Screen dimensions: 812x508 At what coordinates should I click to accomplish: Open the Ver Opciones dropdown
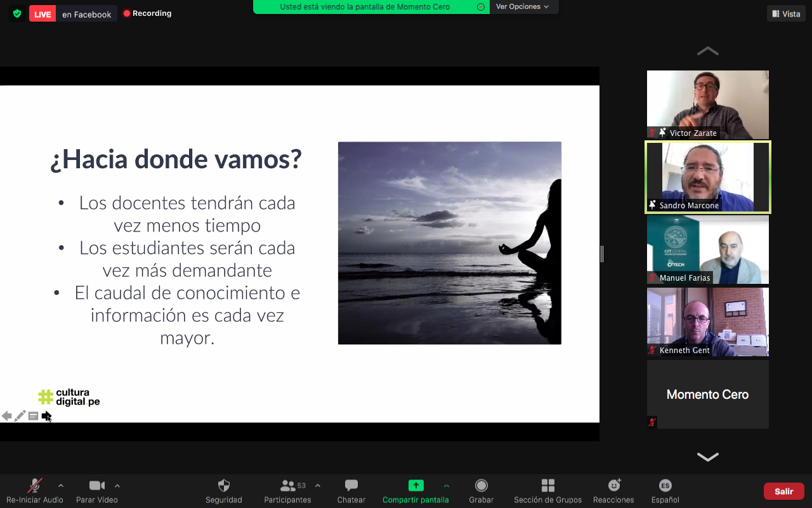[523, 7]
